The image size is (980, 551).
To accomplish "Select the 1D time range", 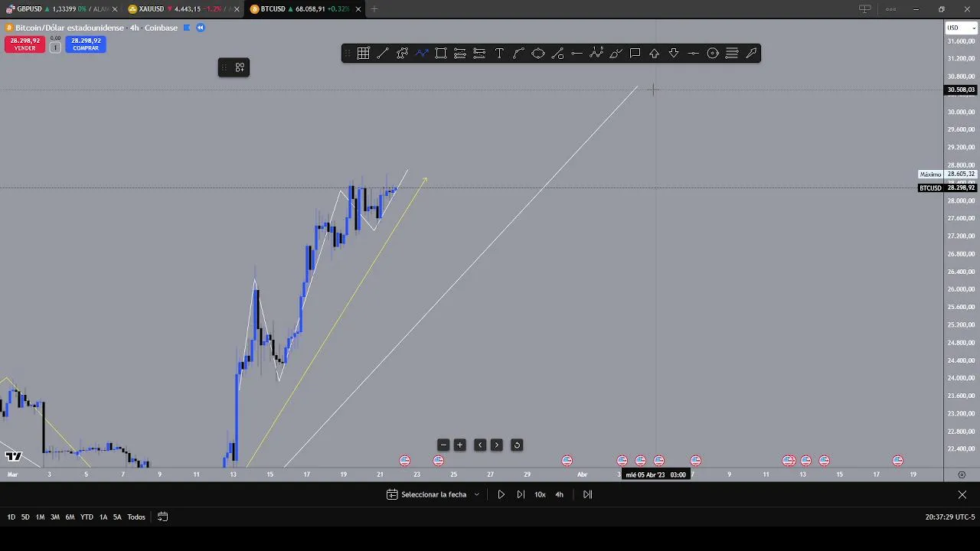I will pos(11,517).
